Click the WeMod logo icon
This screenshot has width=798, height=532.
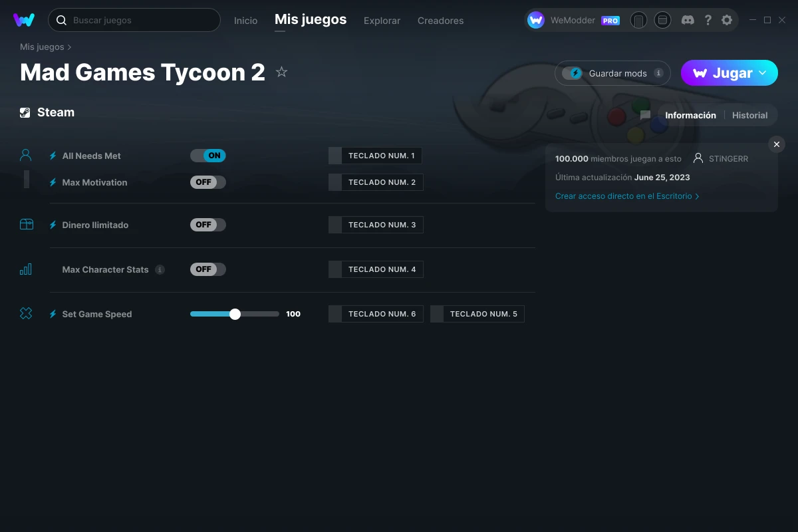(x=24, y=20)
